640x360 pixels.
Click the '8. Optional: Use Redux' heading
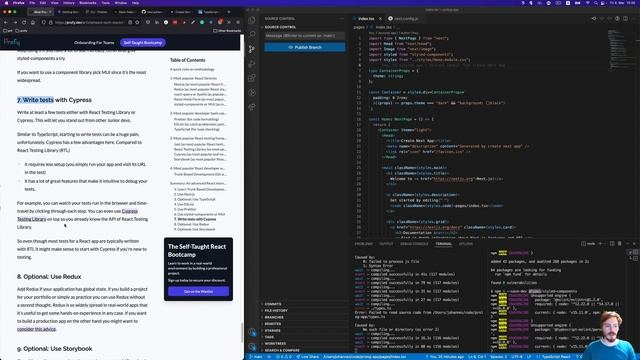[49, 277]
